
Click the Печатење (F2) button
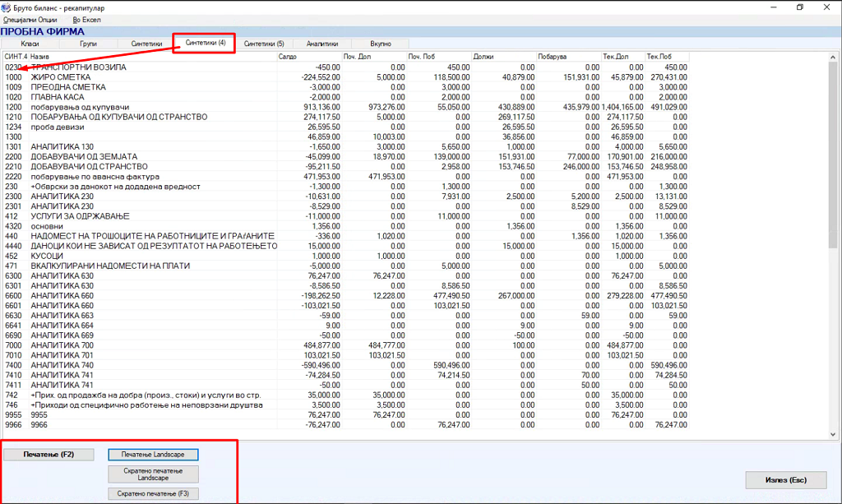click(x=48, y=454)
